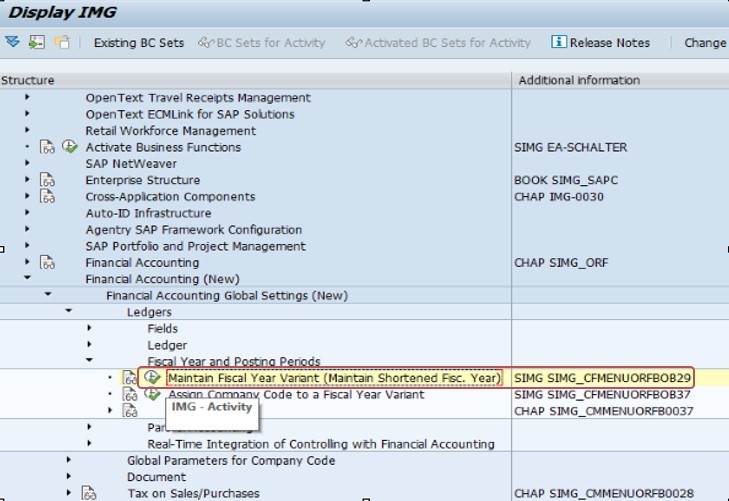Open documentation icon for Enterprise Structure
Screen dimensions: 729x501
tap(47, 180)
